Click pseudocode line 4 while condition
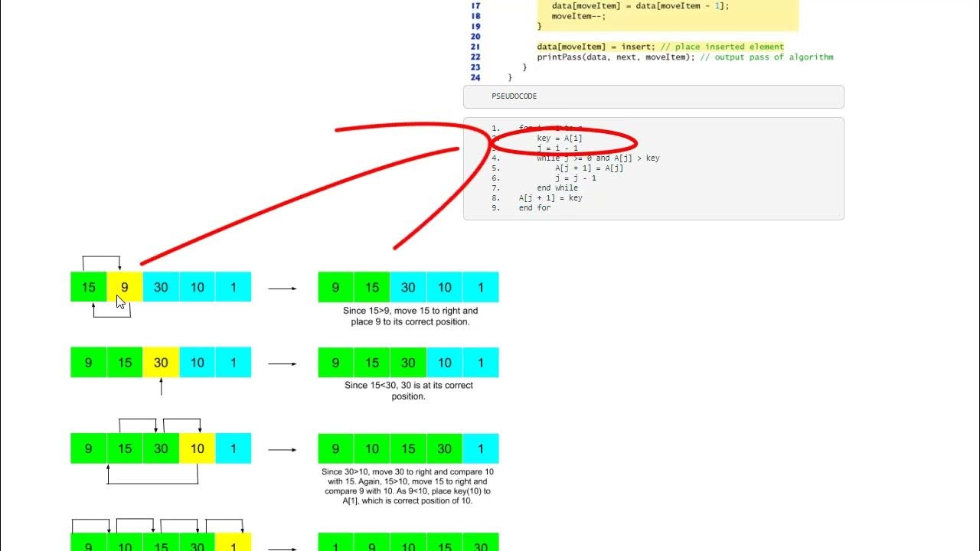Image resolution: width=980 pixels, height=551 pixels. click(x=598, y=158)
